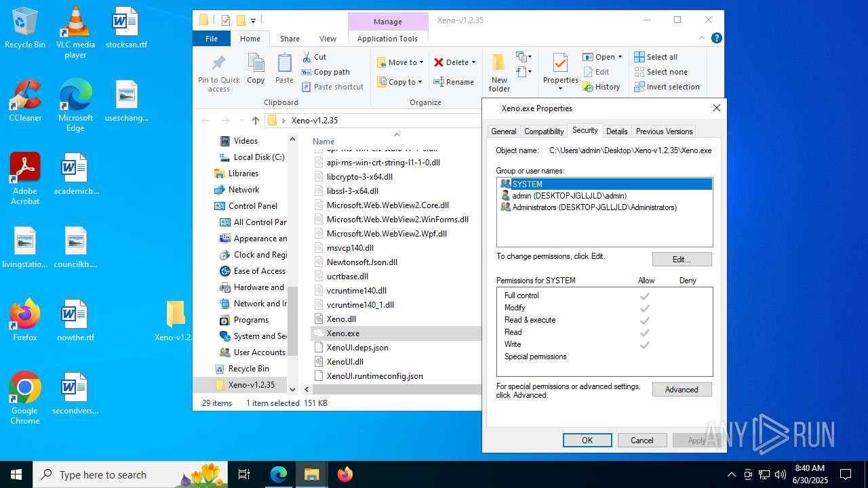The image size is (868, 488).
Task: Click the Edit... permissions button
Action: (x=682, y=260)
